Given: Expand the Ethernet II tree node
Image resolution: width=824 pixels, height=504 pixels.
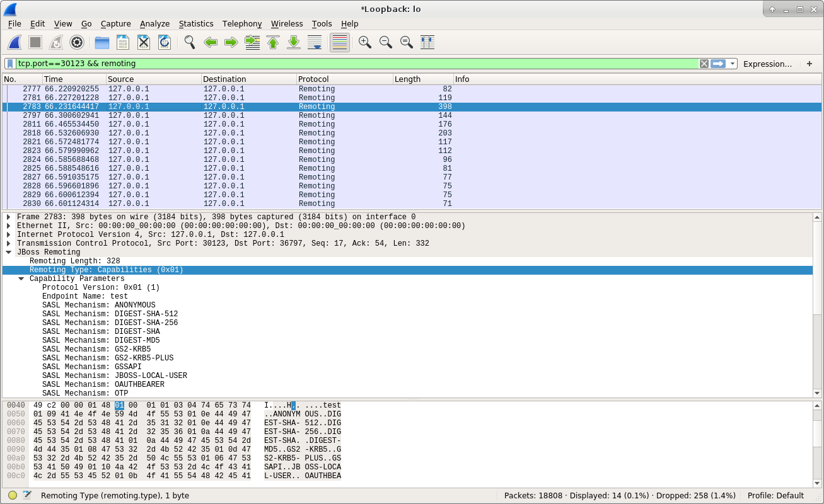Looking at the screenshot, I should point(9,226).
